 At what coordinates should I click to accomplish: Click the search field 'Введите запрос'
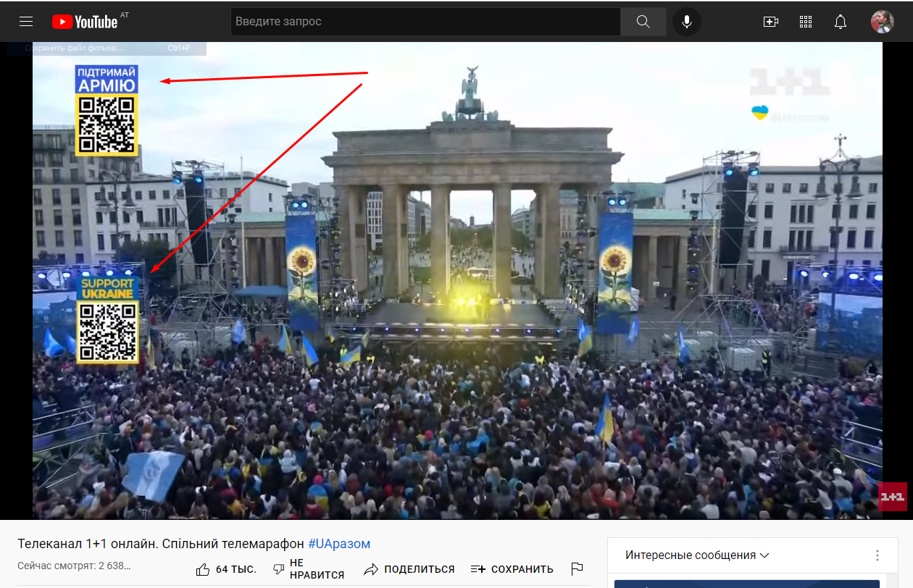tap(425, 22)
